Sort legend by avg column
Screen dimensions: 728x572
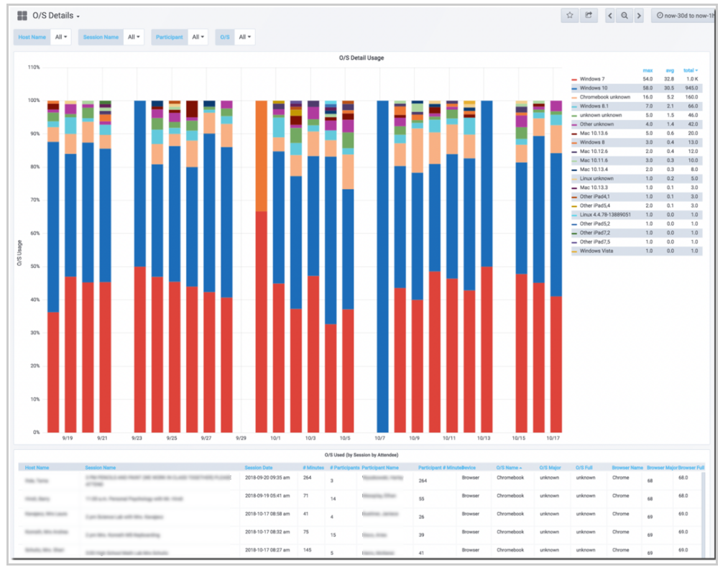(x=669, y=70)
